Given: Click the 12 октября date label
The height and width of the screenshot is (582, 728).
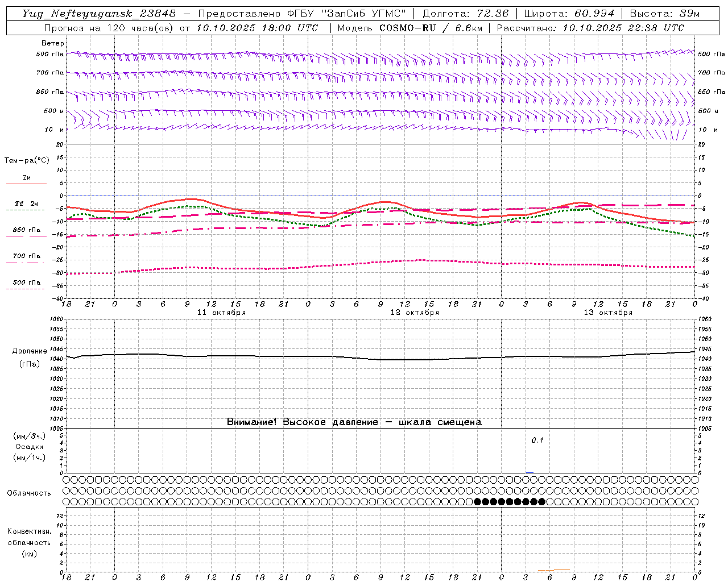Looking at the screenshot, I should (415, 313).
